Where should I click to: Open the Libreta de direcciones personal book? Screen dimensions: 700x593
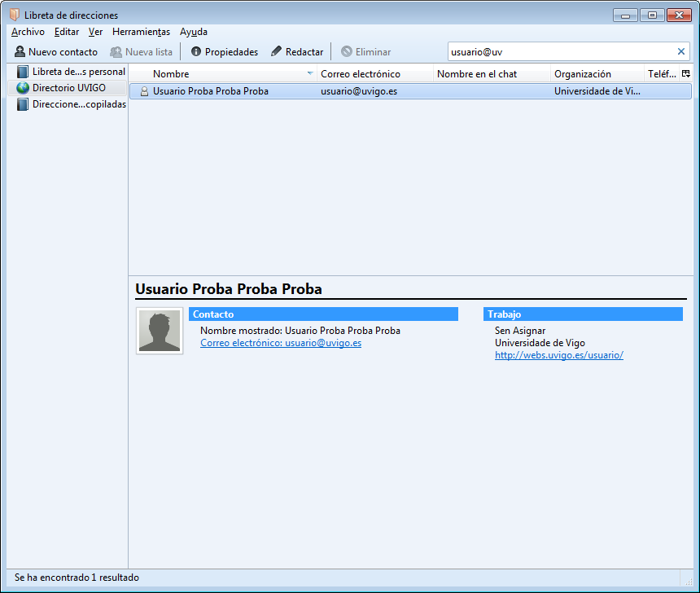(x=78, y=72)
